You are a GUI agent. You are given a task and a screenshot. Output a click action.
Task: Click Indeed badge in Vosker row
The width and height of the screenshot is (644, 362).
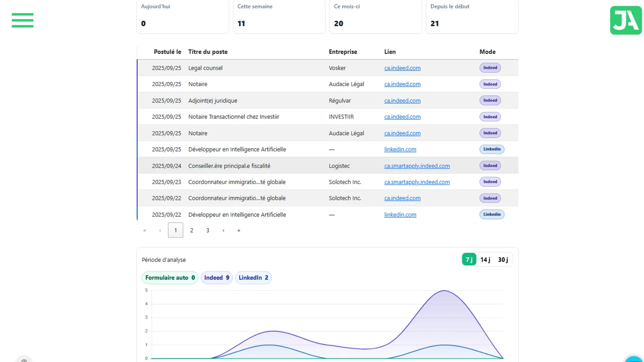[x=490, y=68]
